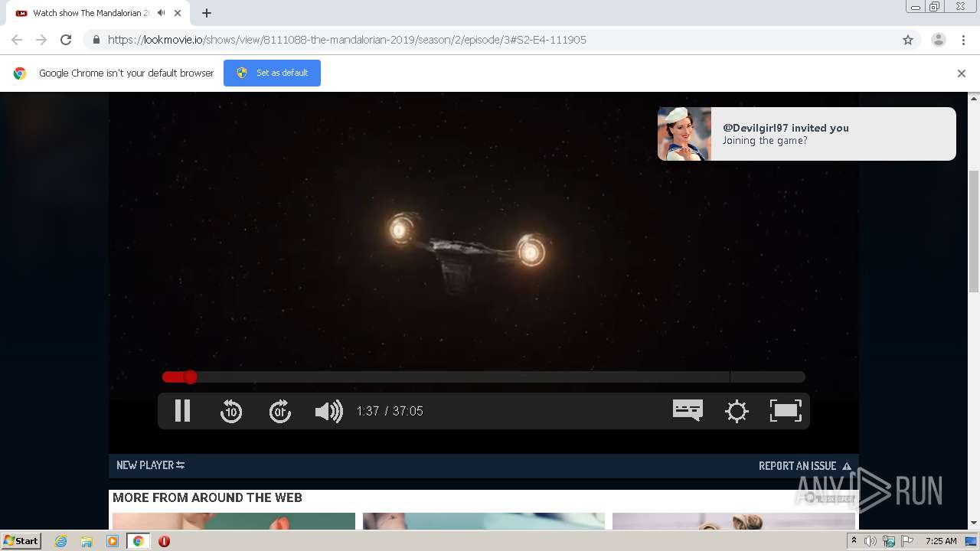Go back to previous page

pyautogui.click(x=17, y=40)
